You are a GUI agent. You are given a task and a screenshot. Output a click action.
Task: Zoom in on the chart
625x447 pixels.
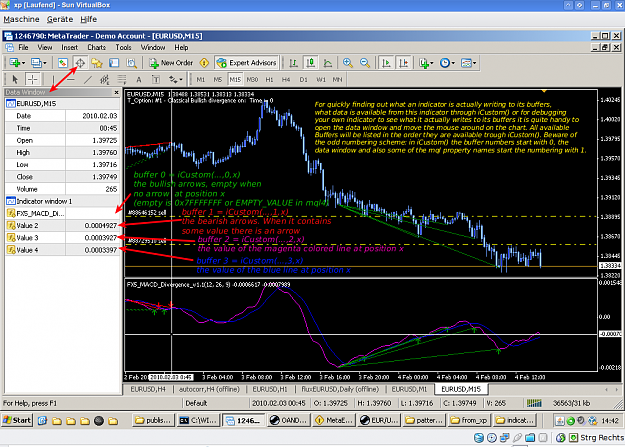click(348, 63)
